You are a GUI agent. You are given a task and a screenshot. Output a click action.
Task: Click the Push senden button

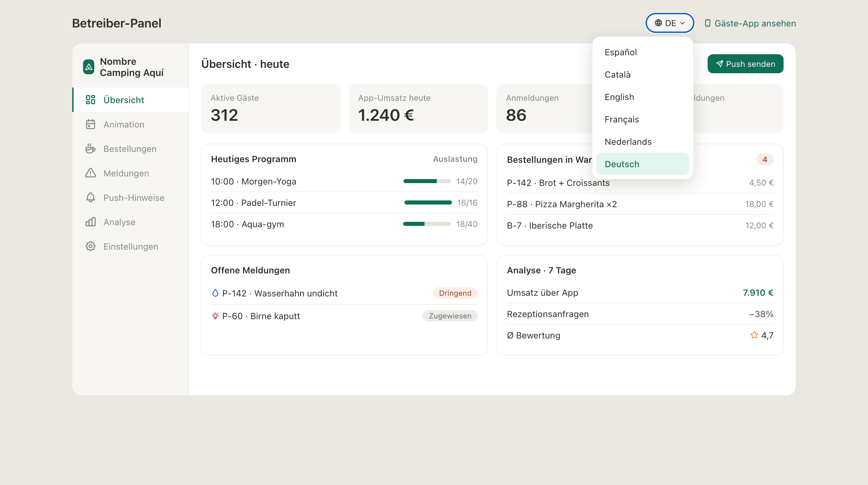(x=745, y=64)
